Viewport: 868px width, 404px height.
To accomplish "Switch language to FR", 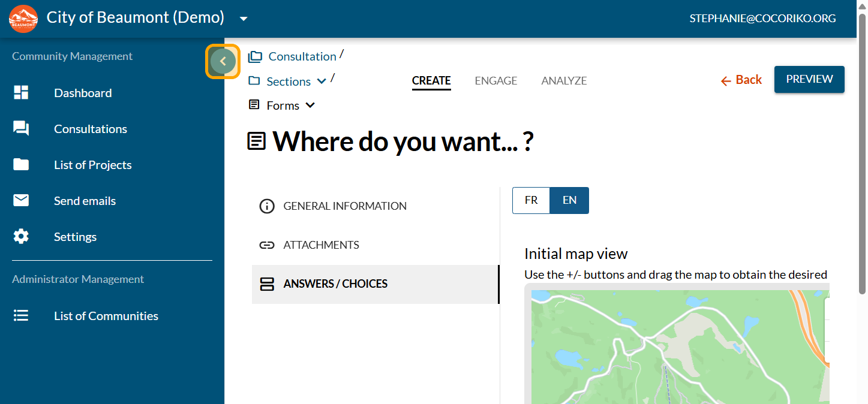I will (x=531, y=200).
